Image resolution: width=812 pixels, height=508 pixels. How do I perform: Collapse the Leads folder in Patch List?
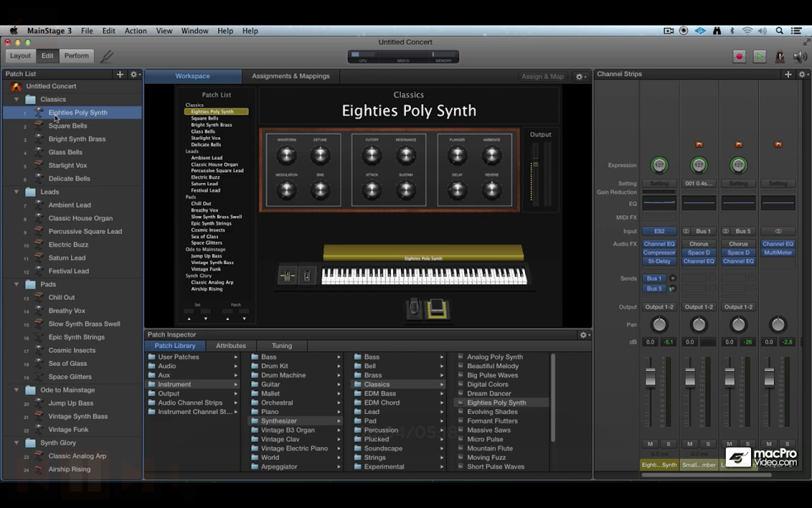click(x=16, y=192)
